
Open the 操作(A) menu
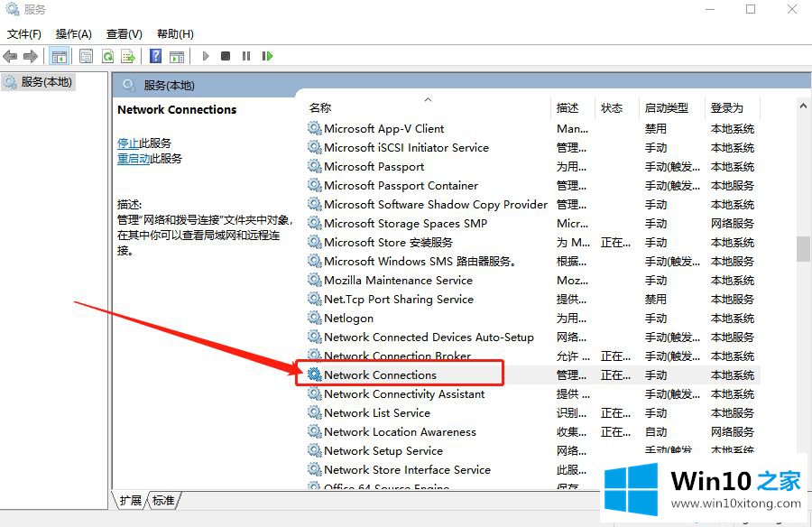pos(74,34)
